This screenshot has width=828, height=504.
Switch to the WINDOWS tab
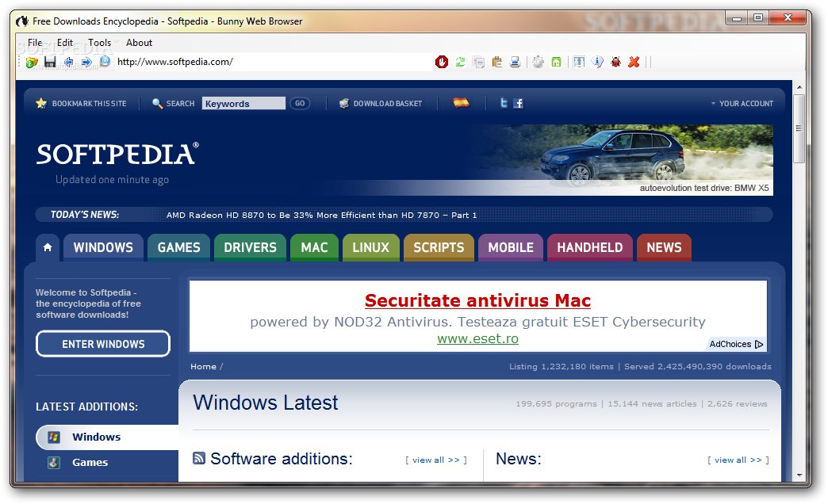click(x=103, y=247)
